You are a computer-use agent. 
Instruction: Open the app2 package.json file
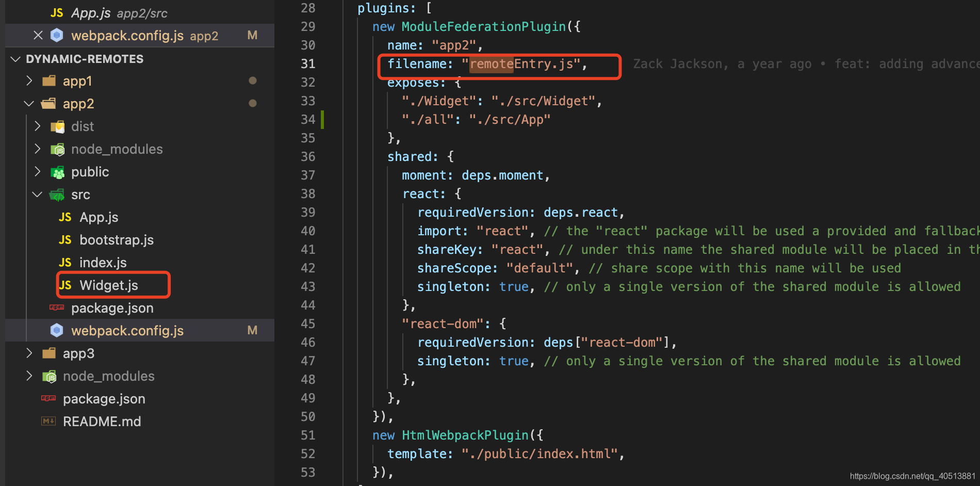click(112, 308)
